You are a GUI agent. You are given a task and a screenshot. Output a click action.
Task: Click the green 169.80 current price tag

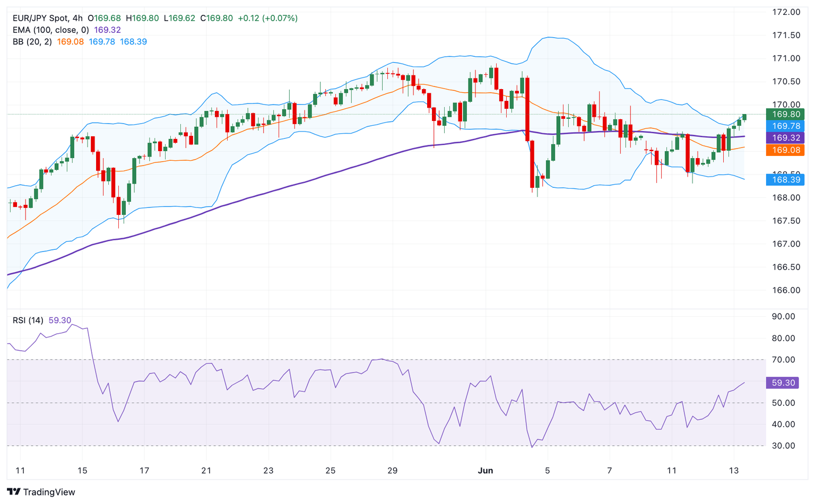tap(785, 114)
